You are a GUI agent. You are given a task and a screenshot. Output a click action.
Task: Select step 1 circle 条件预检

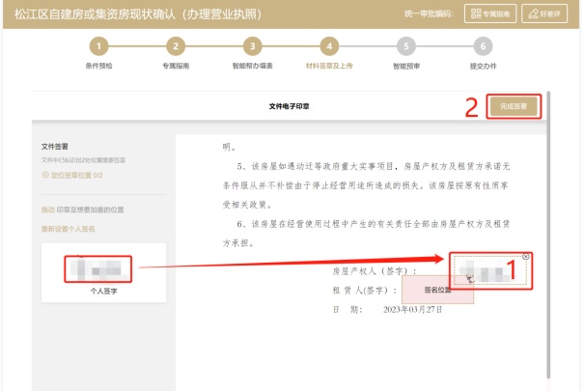click(100, 46)
